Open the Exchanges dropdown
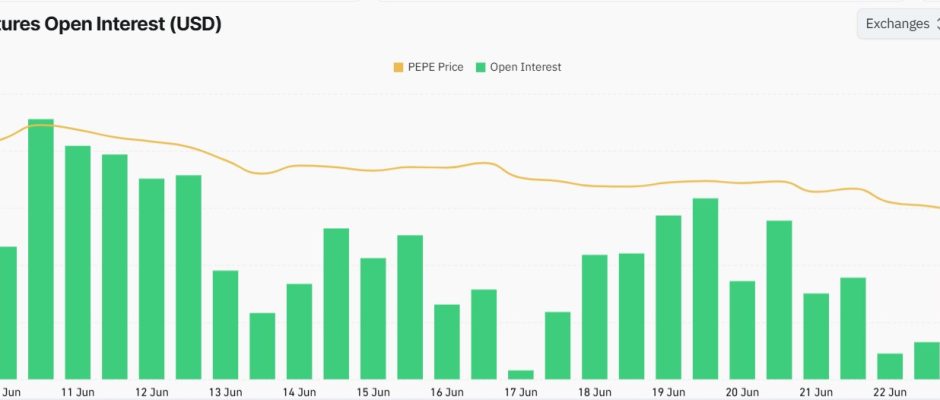The height and width of the screenshot is (400, 940). (x=896, y=24)
